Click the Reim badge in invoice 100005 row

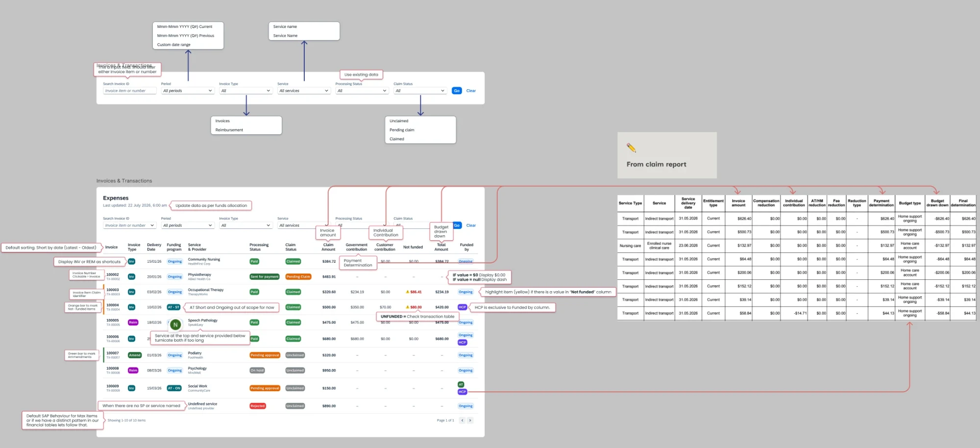(133, 323)
